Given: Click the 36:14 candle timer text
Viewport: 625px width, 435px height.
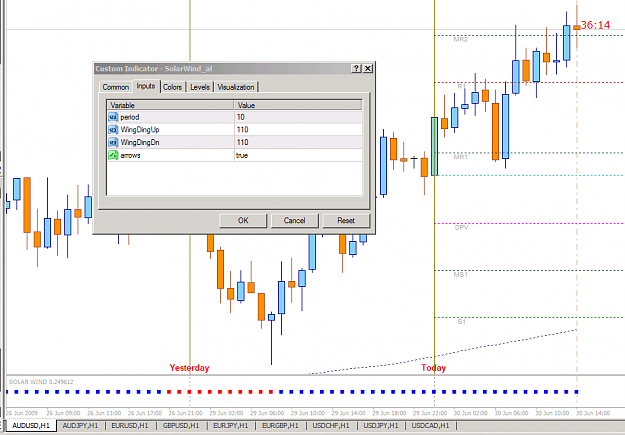Looking at the screenshot, I should pyautogui.click(x=596, y=25).
